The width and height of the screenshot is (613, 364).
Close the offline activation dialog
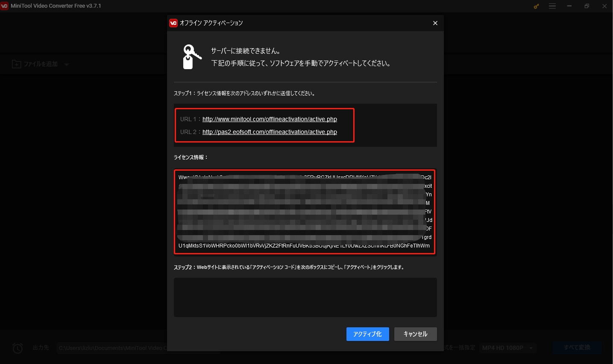click(435, 23)
